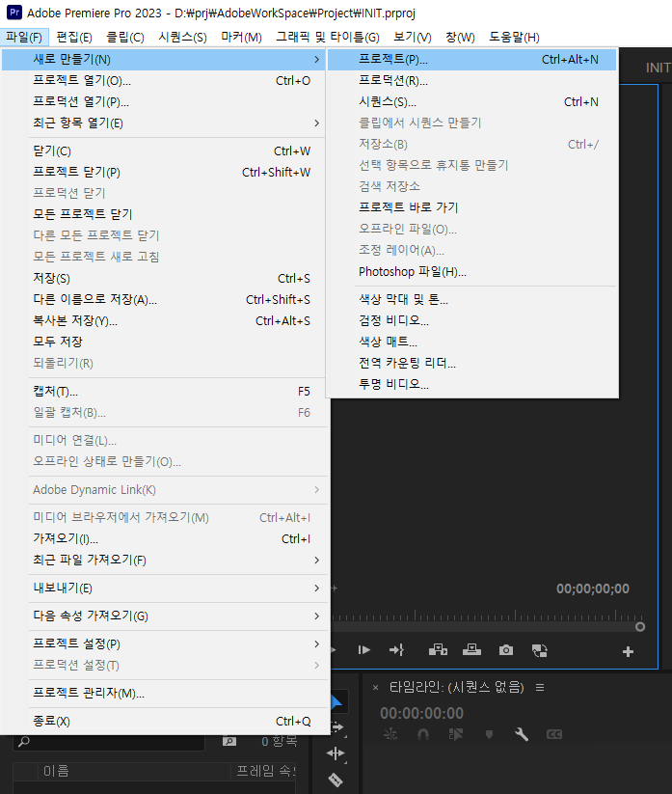
Task: Choose 프로젝트 관리자(M)...
Action: pyautogui.click(x=164, y=693)
